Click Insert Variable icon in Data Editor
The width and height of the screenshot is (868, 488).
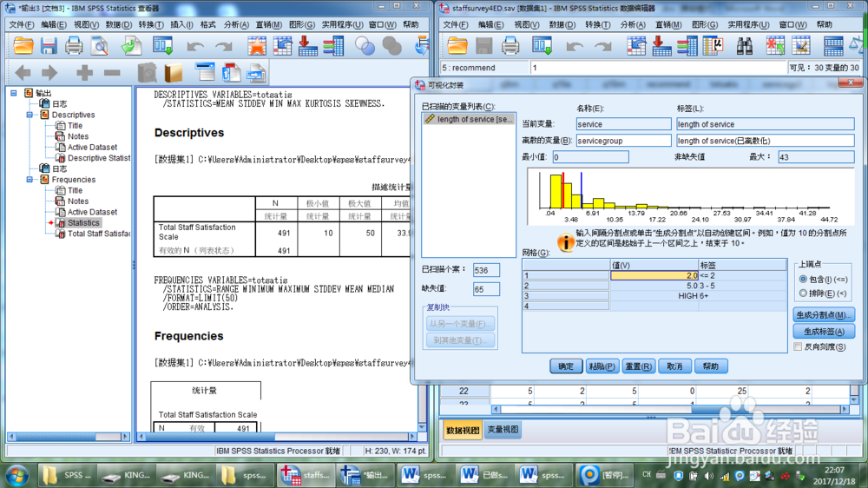[x=801, y=46]
